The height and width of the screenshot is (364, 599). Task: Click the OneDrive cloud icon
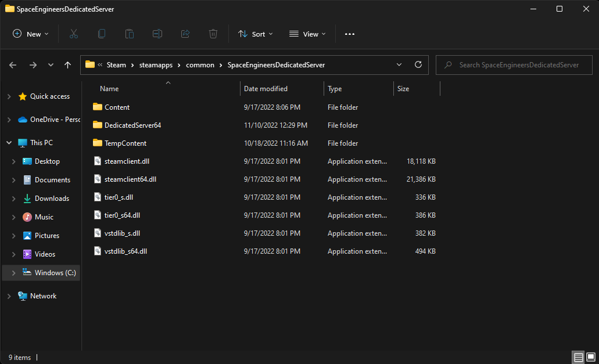[x=23, y=120]
